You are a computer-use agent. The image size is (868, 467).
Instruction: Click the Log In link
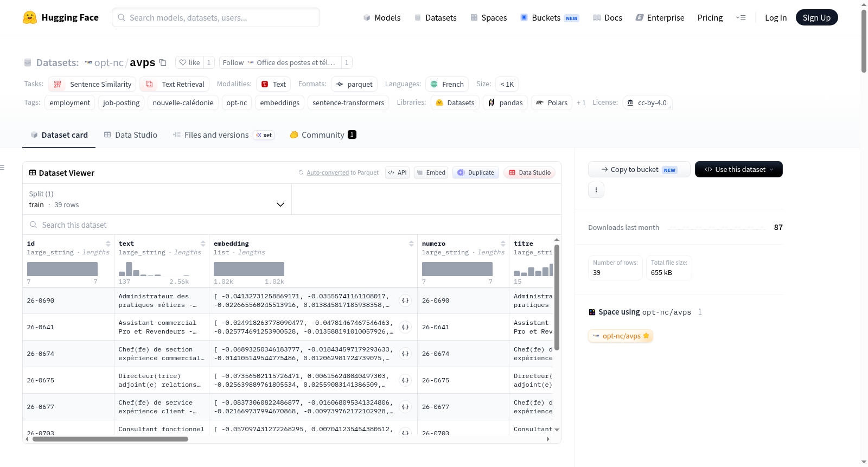(776, 17)
